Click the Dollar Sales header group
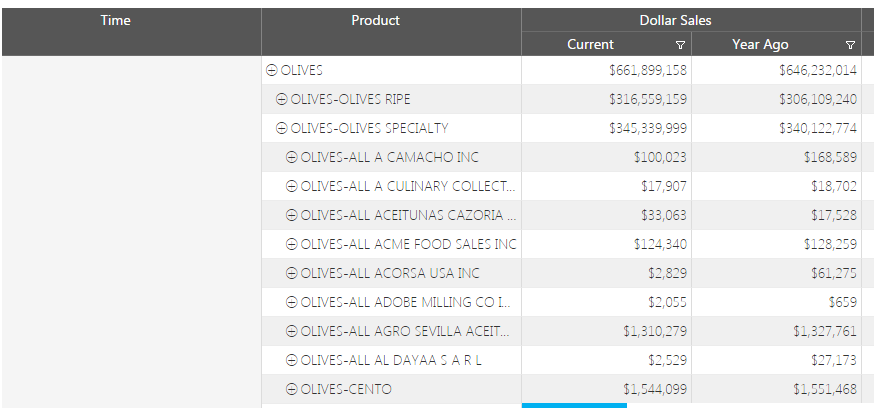This screenshot has height=408, width=874. tap(675, 20)
